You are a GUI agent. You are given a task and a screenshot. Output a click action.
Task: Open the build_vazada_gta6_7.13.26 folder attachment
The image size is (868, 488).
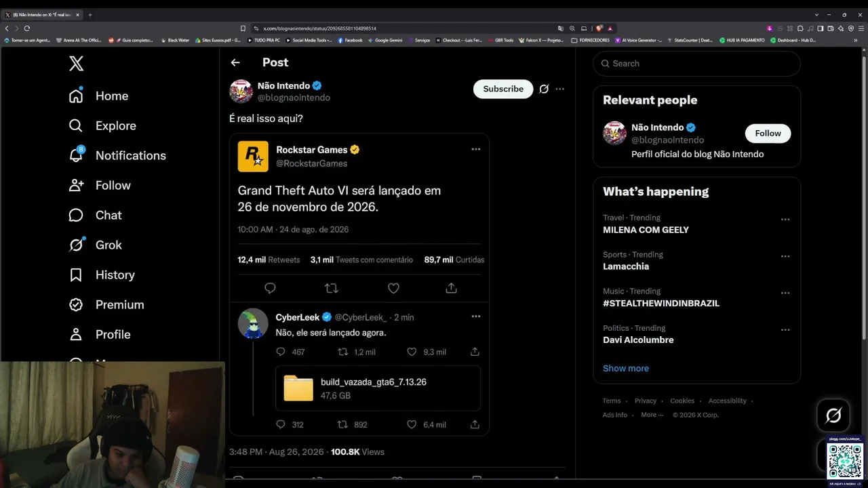point(378,388)
